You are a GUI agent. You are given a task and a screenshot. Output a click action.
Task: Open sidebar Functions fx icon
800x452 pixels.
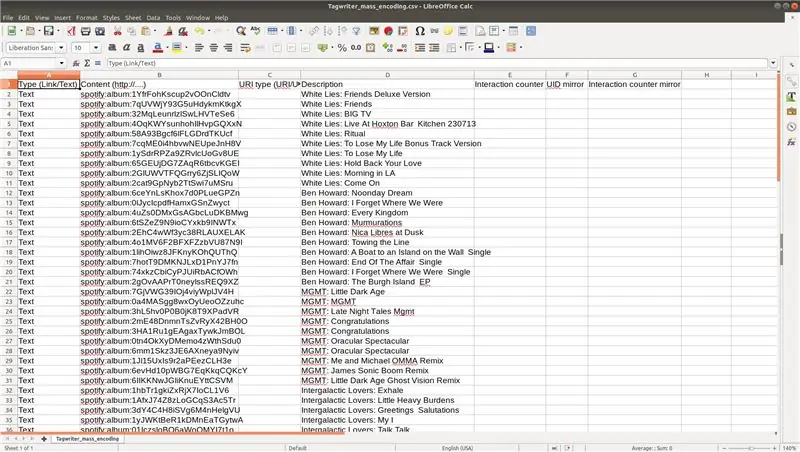791,142
